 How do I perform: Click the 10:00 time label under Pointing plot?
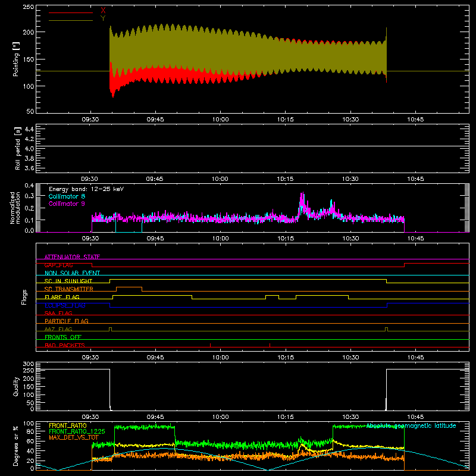220,120
